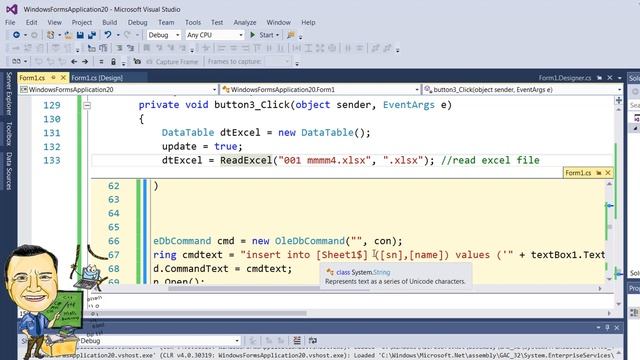The width and height of the screenshot is (640, 360).
Task: Click the Start debugging button label
Action: [266, 35]
